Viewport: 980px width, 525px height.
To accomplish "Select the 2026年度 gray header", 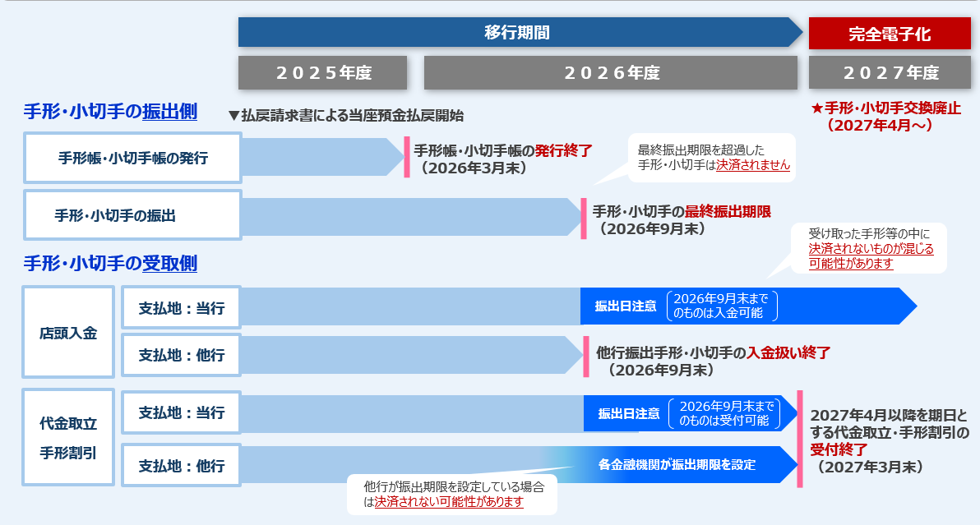I will (x=611, y=73).
